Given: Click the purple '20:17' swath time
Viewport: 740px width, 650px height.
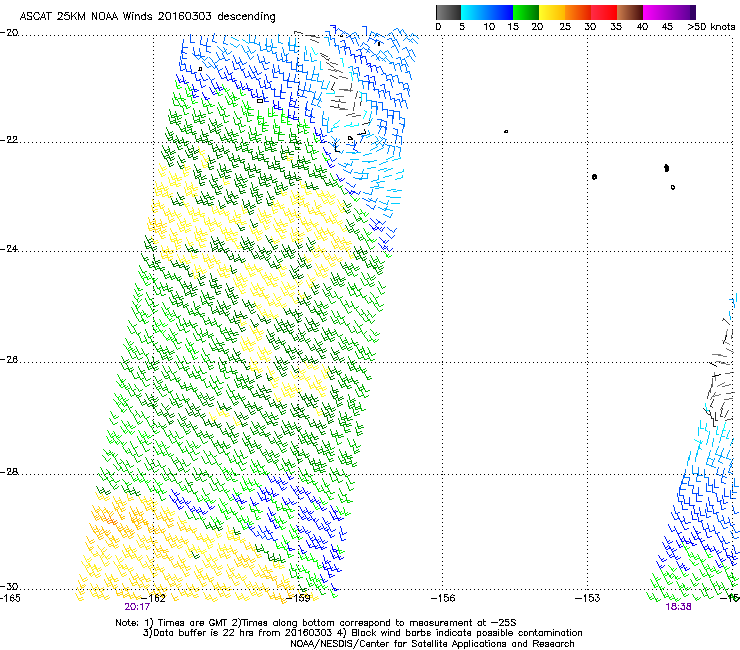Looking at the screenshot, I should click(137, 607).
